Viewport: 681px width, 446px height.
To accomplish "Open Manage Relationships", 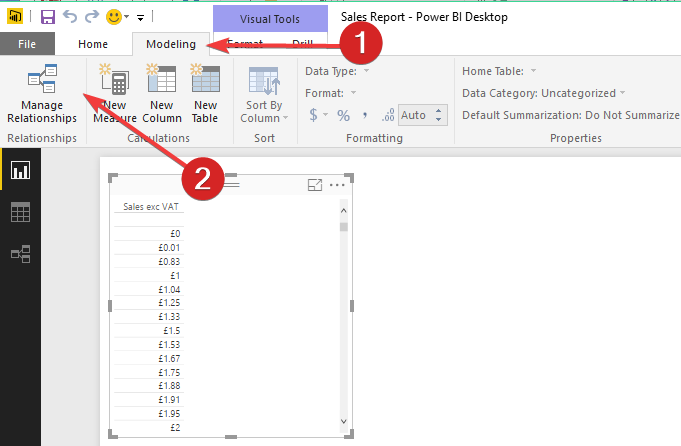I will [x=42, y=94].
